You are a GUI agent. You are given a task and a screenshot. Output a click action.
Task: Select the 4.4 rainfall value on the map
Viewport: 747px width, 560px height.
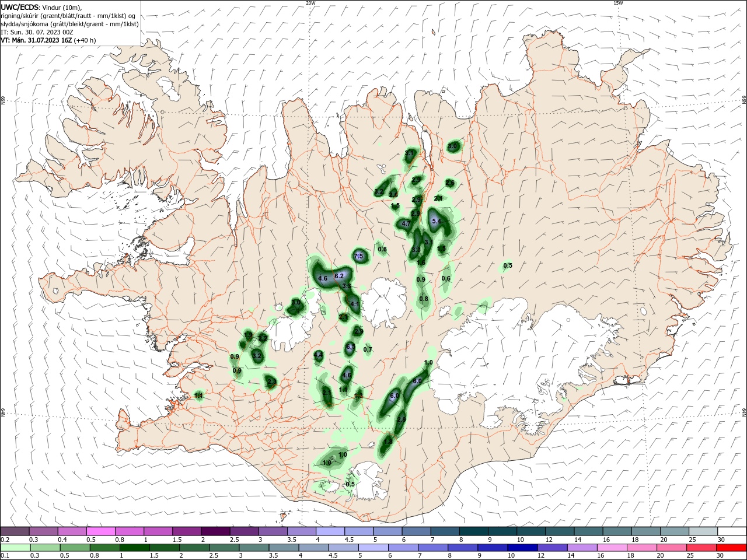pyautogui.click(x=318, y=355)
